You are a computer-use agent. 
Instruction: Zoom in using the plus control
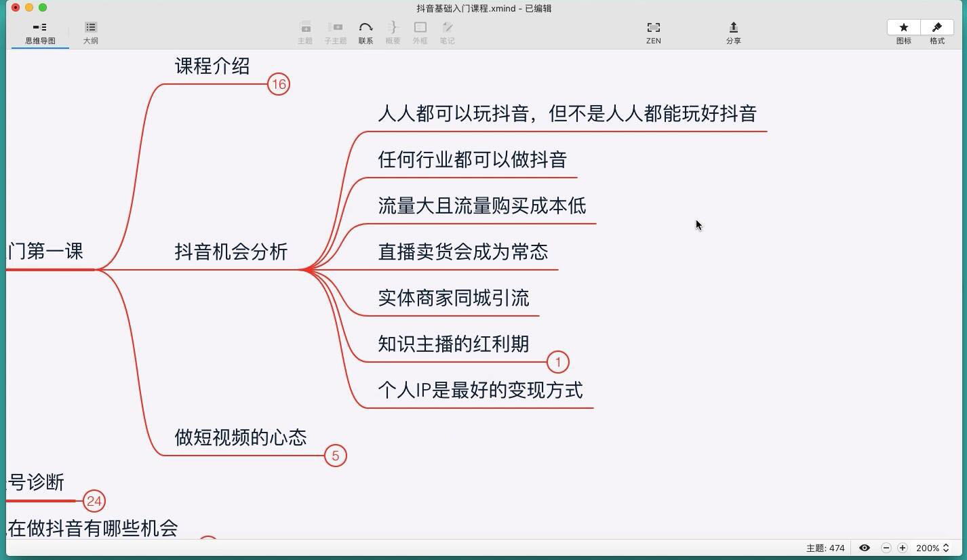(x=903, y=547)
